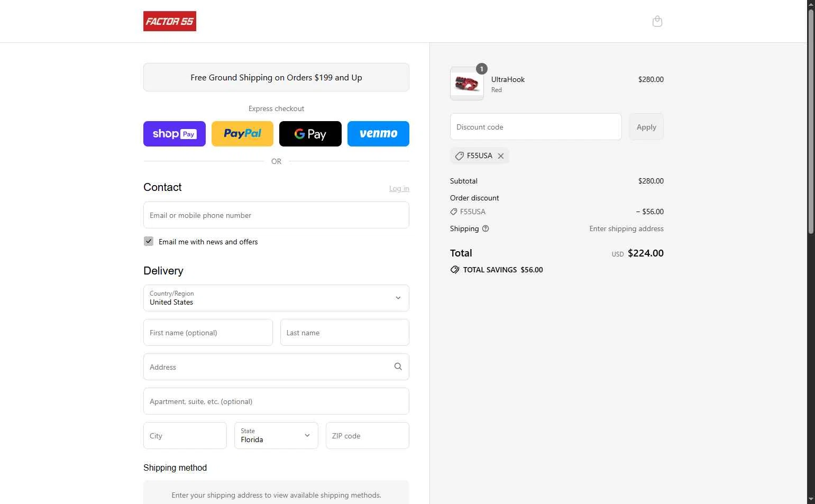This screenshot has width=815, height=504.
Task: Focus the Address input field
Action: [x=276, y=366]
